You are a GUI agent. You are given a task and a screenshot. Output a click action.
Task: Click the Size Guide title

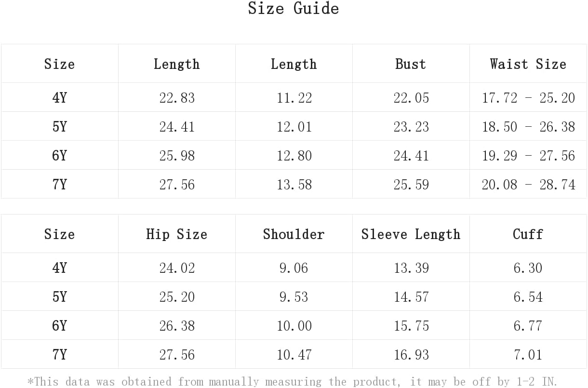[294, 8]
